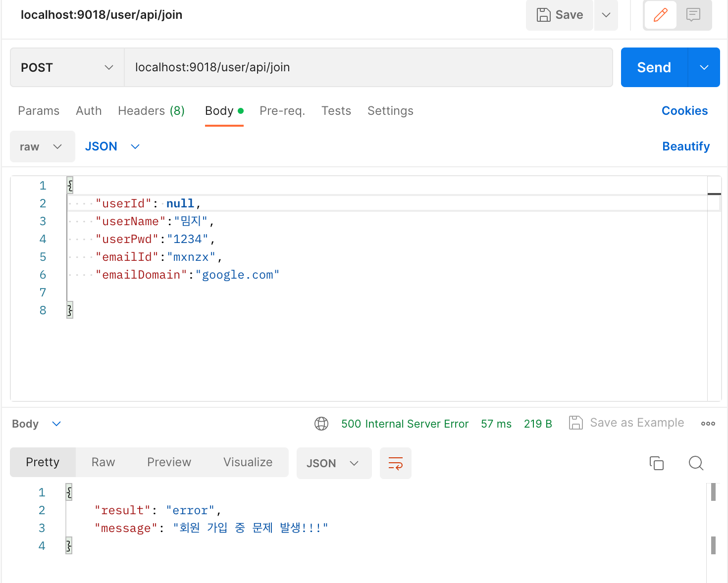Select the request Body tab
Screen dimensions: 728x583
[224, 111]
